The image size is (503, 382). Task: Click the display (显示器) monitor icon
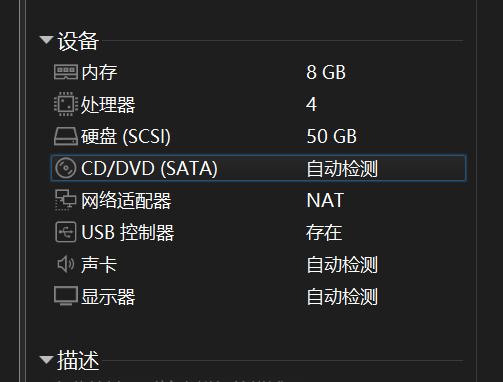(x=66, y=296)
